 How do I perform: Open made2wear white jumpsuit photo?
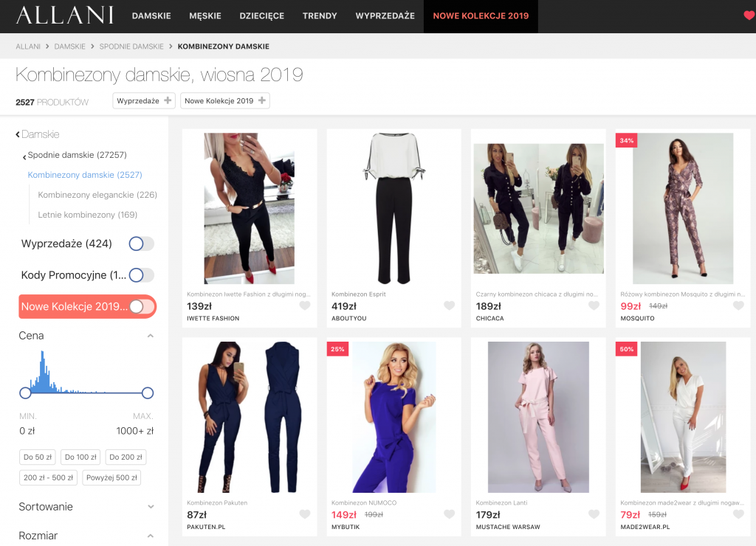click(683, 417)
